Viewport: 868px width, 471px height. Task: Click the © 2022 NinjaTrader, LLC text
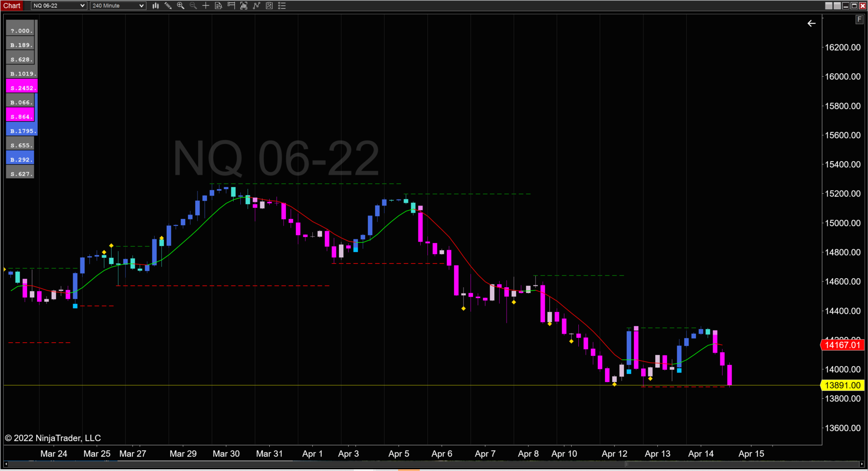[53, 438]
